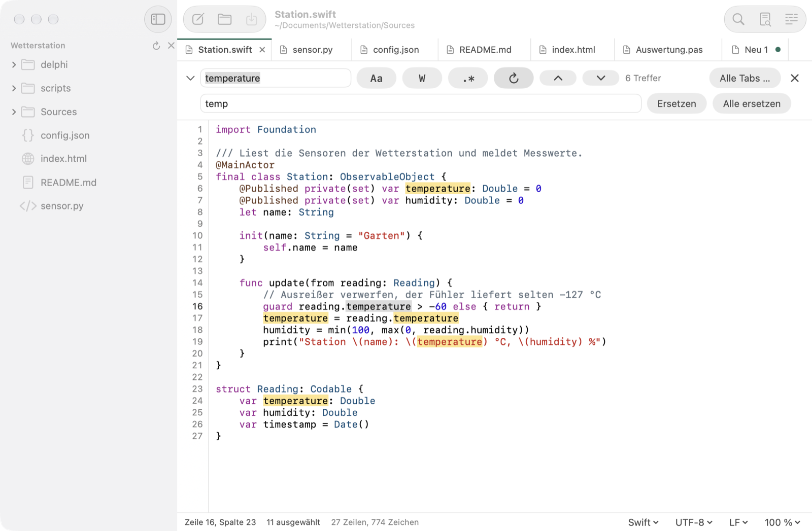The width and height of the screenshot is (812, 531).
Task: Create a new document via the pencil icon
Action: coord(198,19)
